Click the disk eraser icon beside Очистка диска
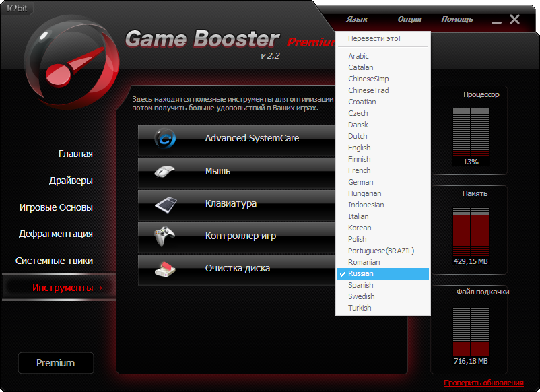540x392 pixels. (x=166, y=269)
